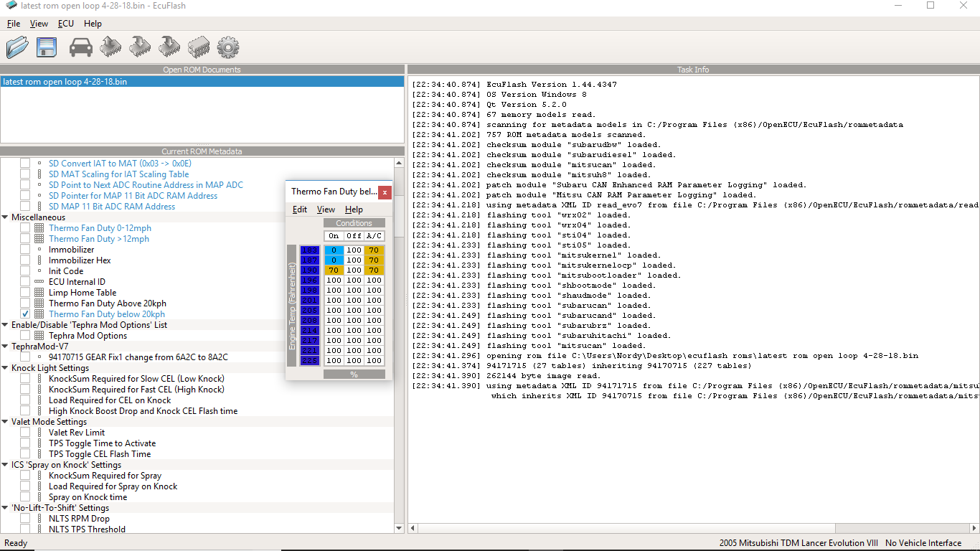The width and height of the screenshot is (980, 551).
Task: Select the orange 70 cell in On column
Action: tap(333, 270)
